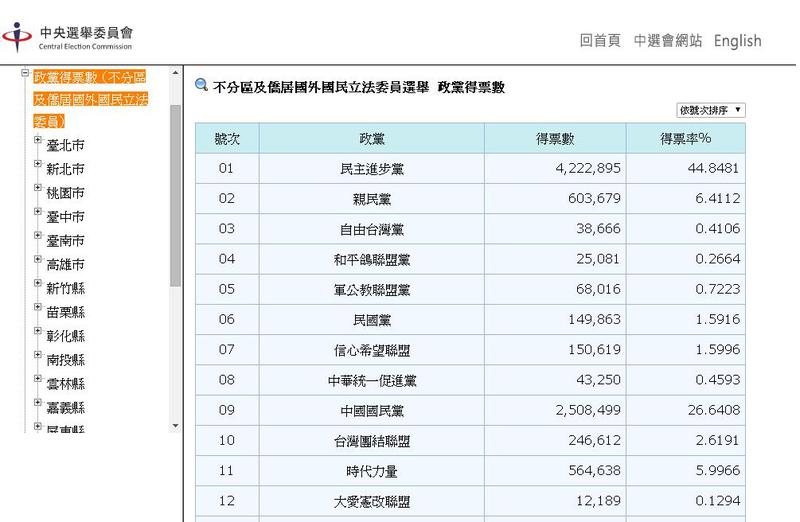Click the 信心希望聯盟 party cell
Image resolution: width=800 pixels, height=522 pixels.
pos(371,350)
